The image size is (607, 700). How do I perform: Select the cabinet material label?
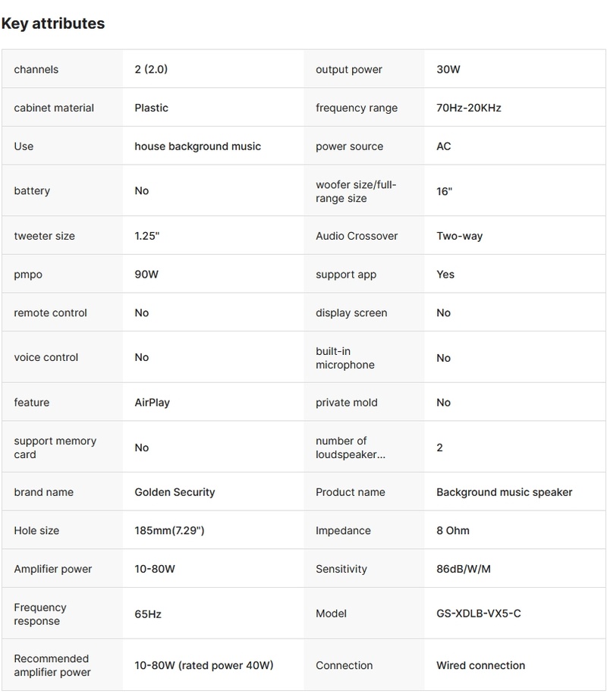(x=54, y=108)
